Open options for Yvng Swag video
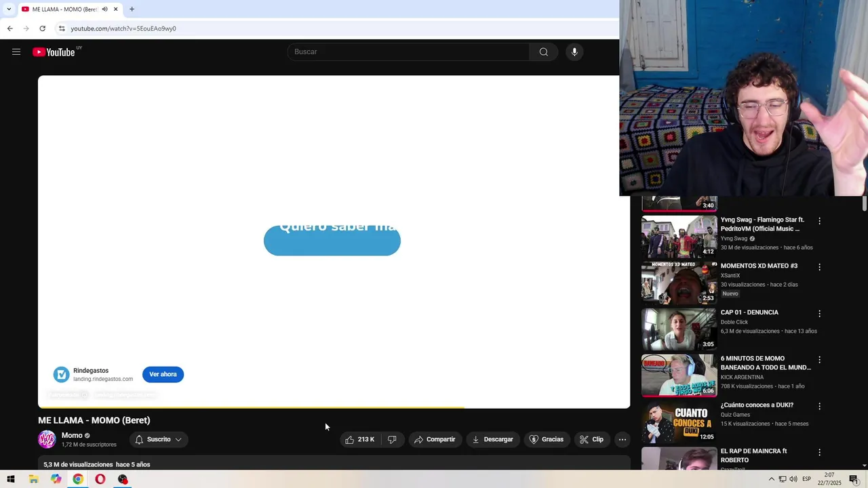The height and width of the screenshot is (488, 868). 819,221
